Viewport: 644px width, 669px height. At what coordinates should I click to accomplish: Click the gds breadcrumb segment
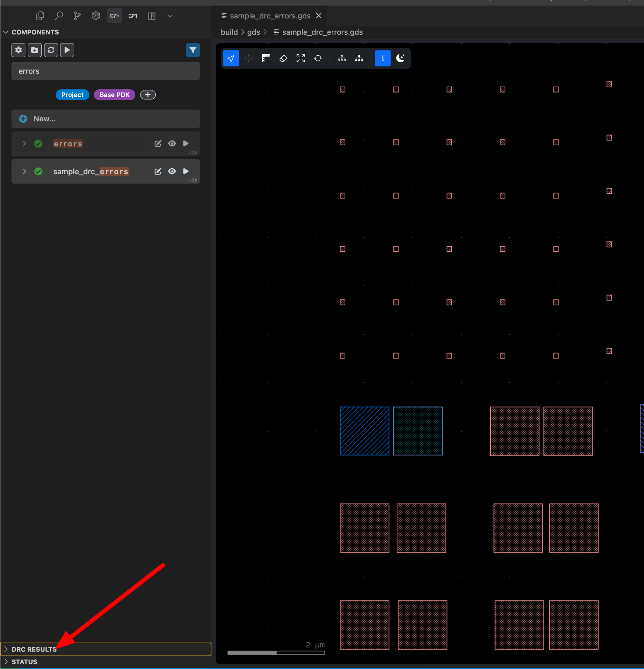click(253, 32)
